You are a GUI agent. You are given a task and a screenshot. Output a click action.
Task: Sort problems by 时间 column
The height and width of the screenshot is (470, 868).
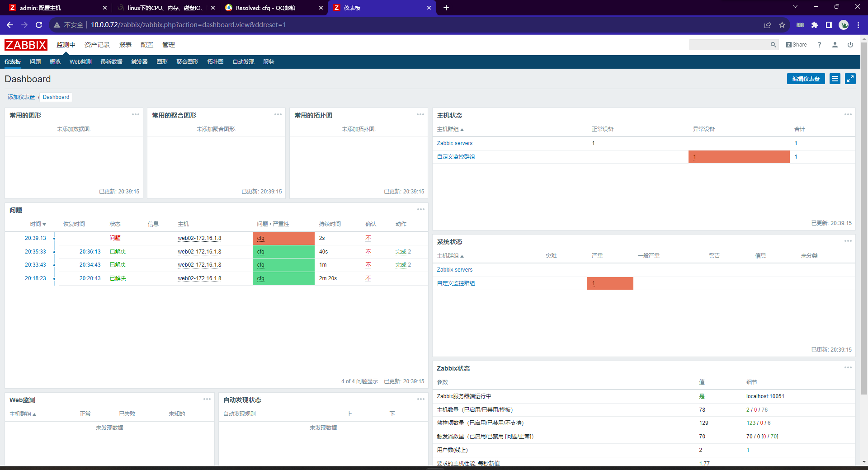tap(38, 224)
